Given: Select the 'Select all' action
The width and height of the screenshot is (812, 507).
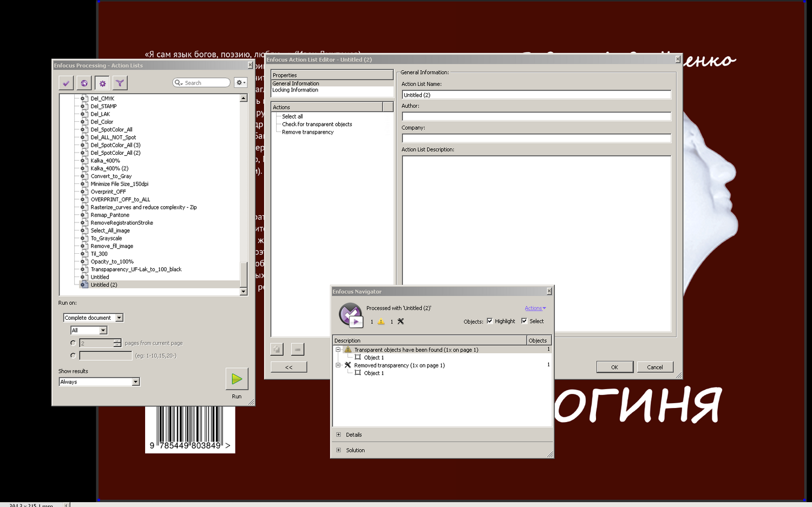Looking at the screenshot, I should (x=292, y=116).
